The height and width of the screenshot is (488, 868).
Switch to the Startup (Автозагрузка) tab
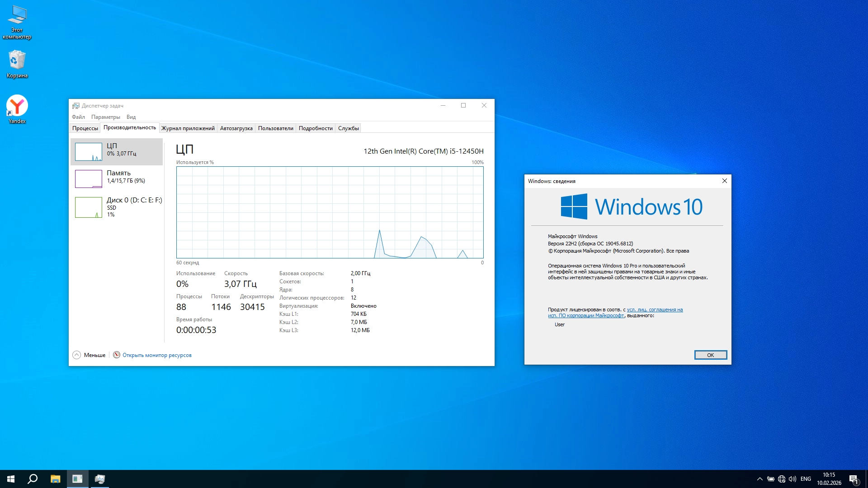(x=236, y=128)
